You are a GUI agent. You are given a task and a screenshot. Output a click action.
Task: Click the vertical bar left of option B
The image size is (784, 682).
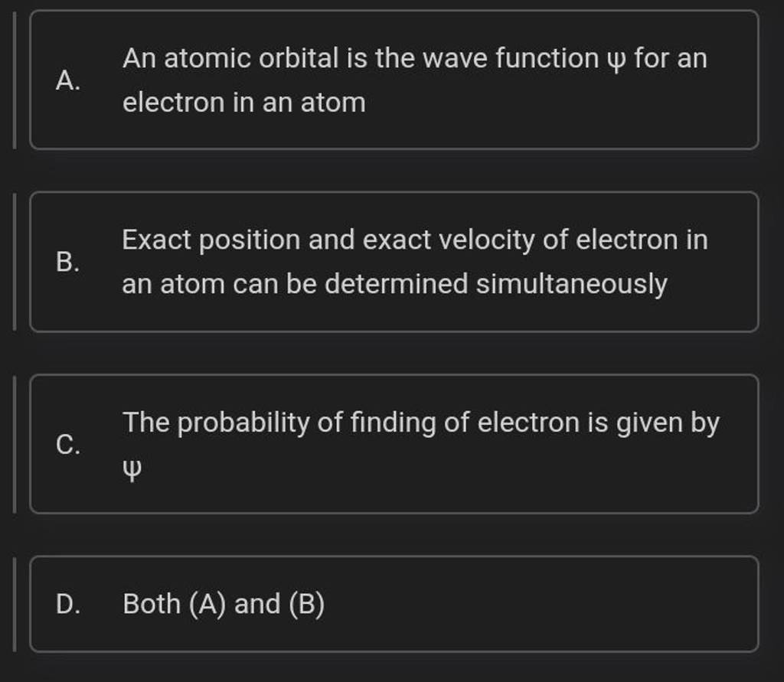click(14, 262)
